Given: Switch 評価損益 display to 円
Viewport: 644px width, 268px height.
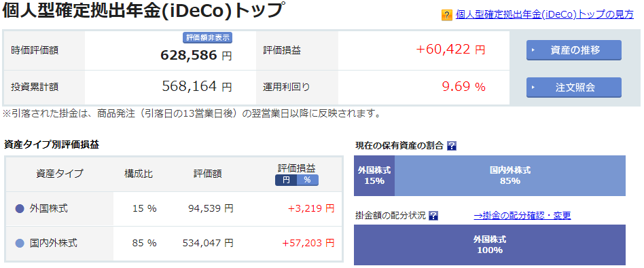Looking at the screenshot, I should (x=286, y=180).
